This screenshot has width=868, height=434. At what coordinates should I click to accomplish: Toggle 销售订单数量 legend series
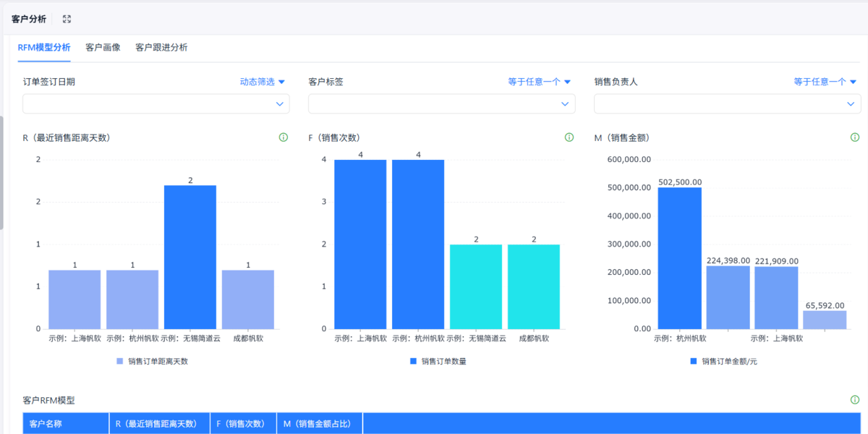click(x=438, y=361)
